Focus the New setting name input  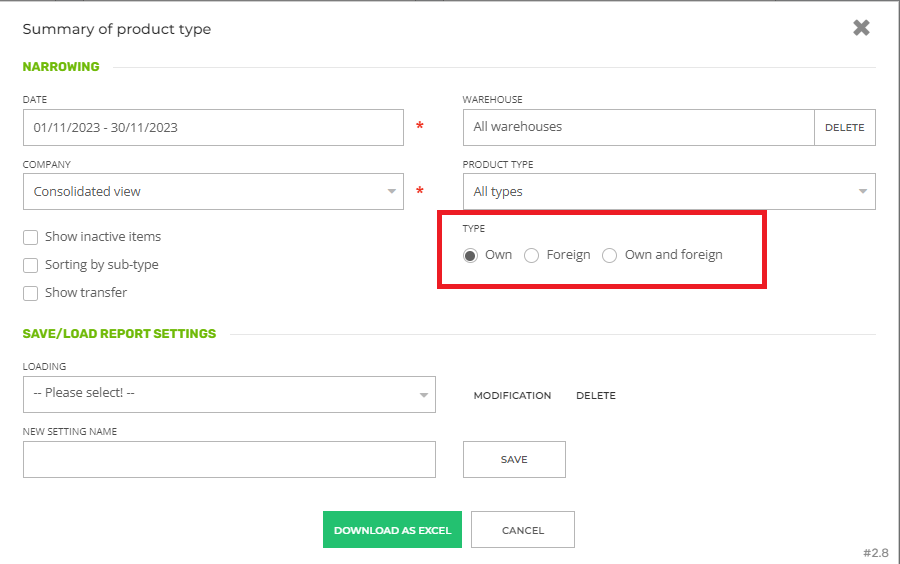(229, 460)
